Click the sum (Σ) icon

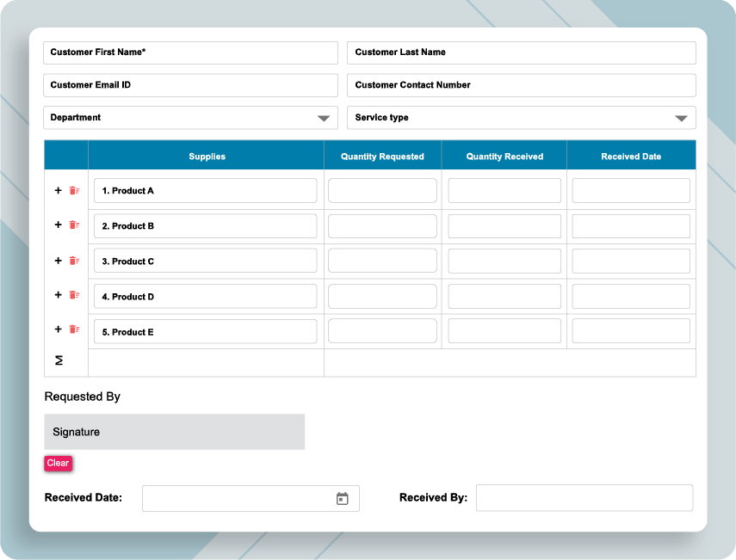(58, 361)
